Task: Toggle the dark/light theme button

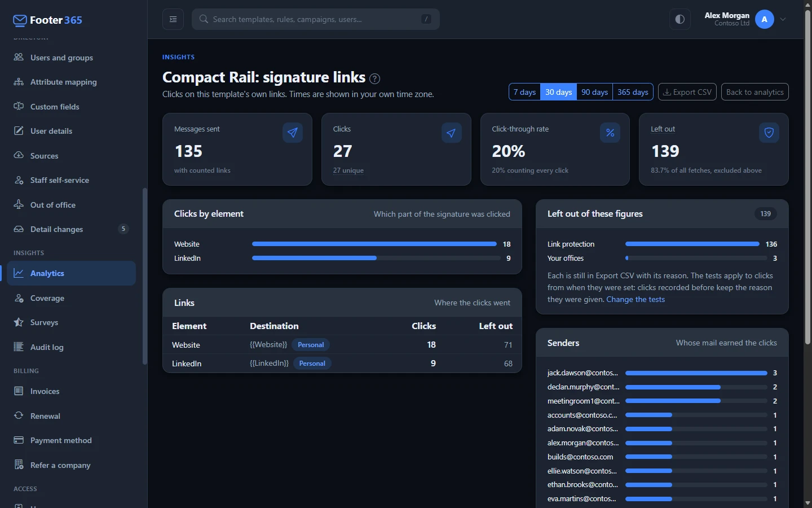Action: (x=680, y=19)
